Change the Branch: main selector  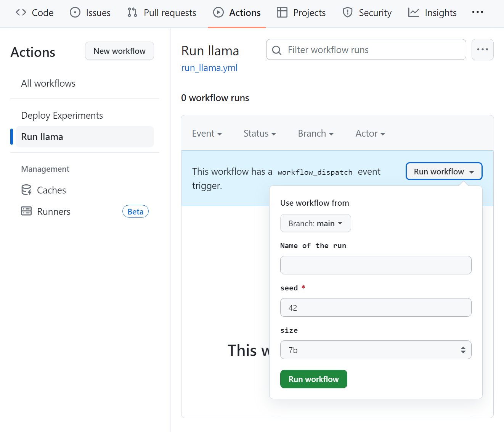316,223
